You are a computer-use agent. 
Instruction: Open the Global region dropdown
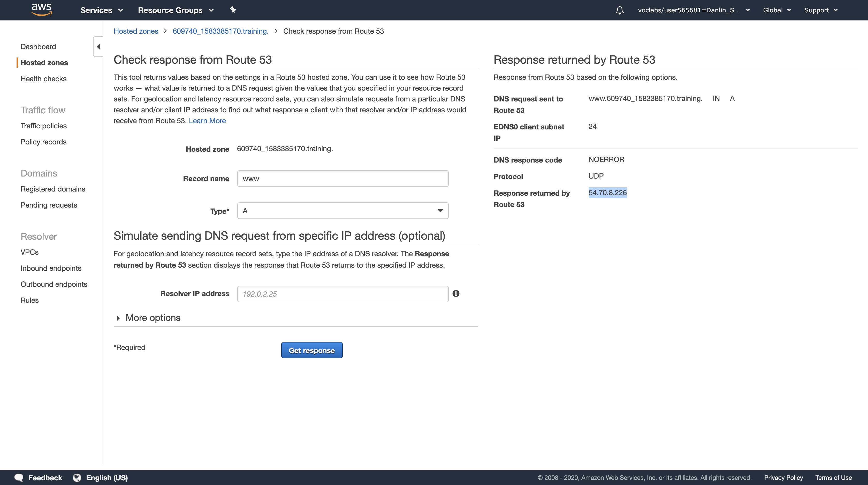[x=776, y=10]
